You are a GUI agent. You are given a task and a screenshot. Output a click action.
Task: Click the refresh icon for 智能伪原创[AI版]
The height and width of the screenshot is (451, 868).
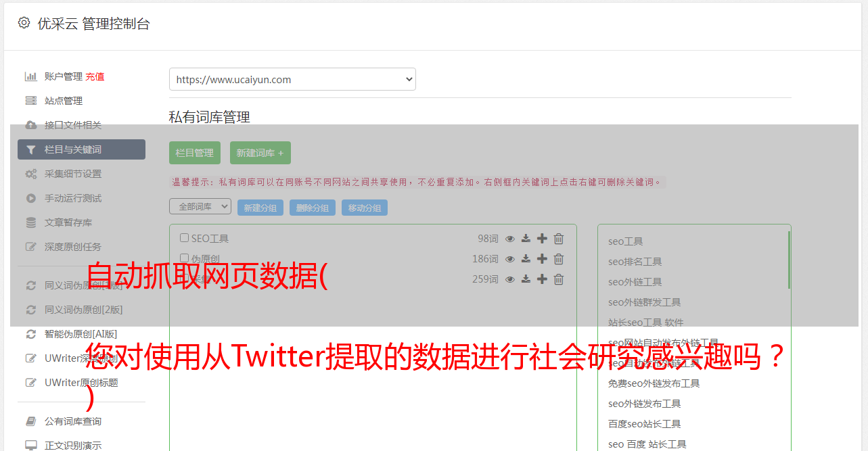point(31,334)
